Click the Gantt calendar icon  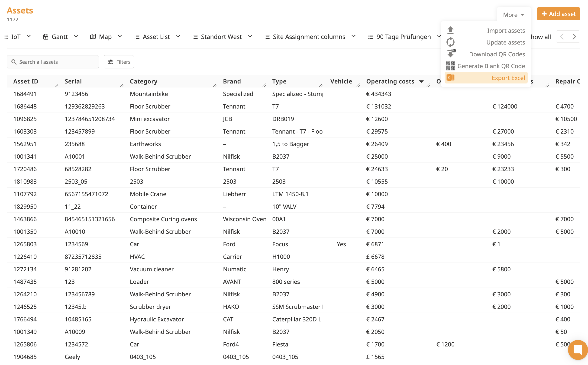click(x=46, y=37)
